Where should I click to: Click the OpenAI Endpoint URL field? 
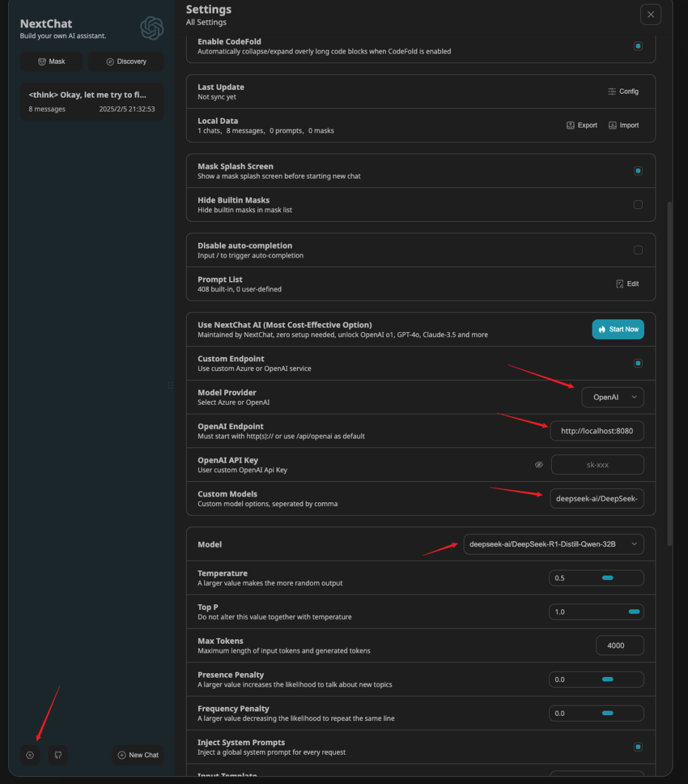[597, 431]
